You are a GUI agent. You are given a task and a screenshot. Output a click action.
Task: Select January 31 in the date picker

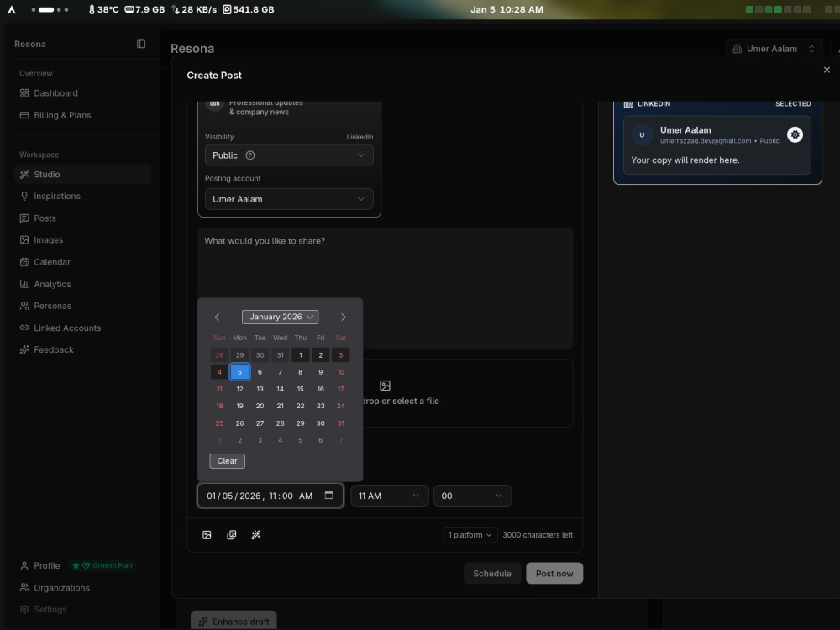tap(341, 423)
